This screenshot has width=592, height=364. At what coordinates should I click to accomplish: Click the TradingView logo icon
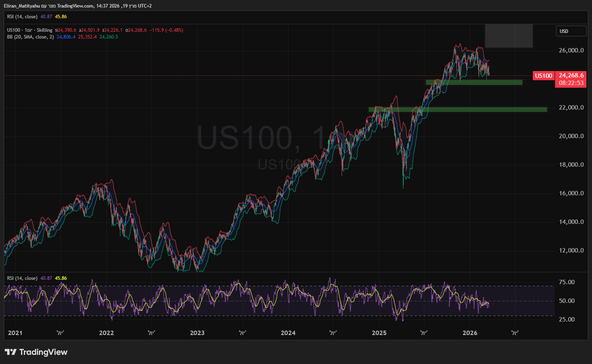point(11,352)
